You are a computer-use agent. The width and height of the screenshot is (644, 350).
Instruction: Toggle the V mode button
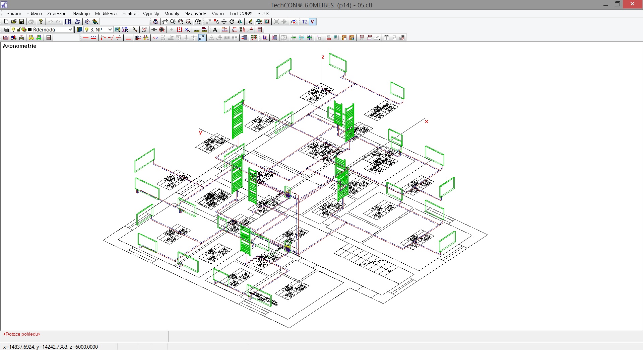[312, 22]
